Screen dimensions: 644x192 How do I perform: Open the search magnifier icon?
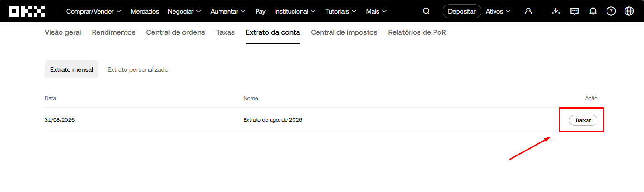[x=426, y=11]
